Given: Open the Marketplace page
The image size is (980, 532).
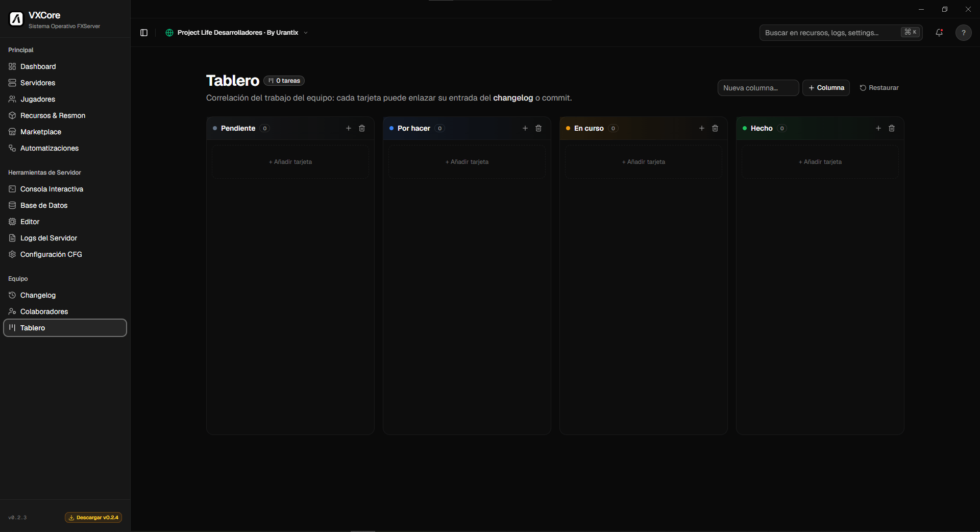Looking at the screenshot, I should pos(65,132).
